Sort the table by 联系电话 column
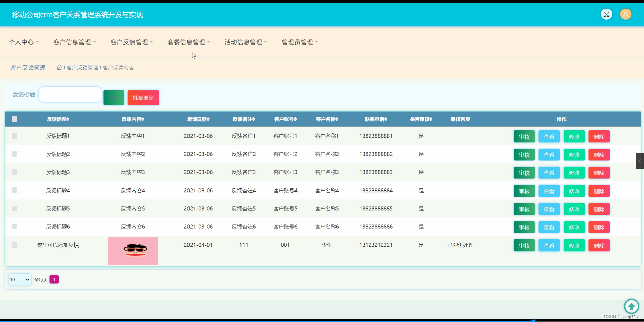Viewport: 644px width, 322px height. pyautogui.click(x=376, y=119)
